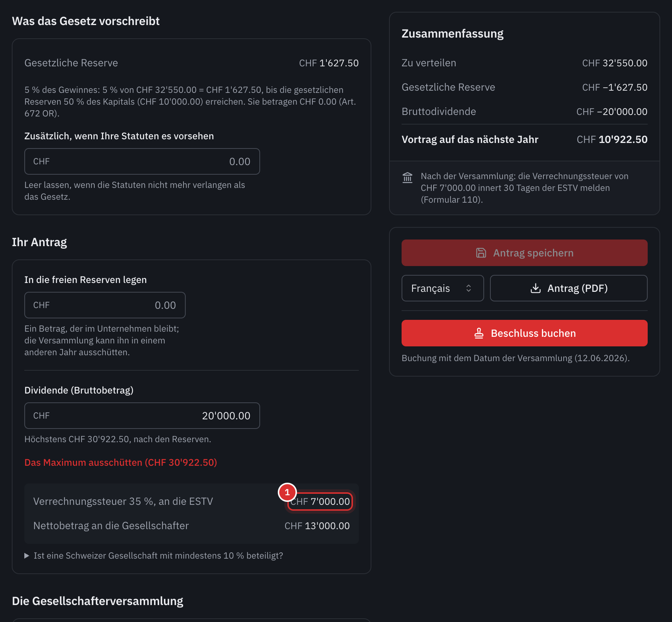Screen dimensions: 672x622
Task: Click Zu verteilen value CHF 32'550.00
Action: (615, 63)
